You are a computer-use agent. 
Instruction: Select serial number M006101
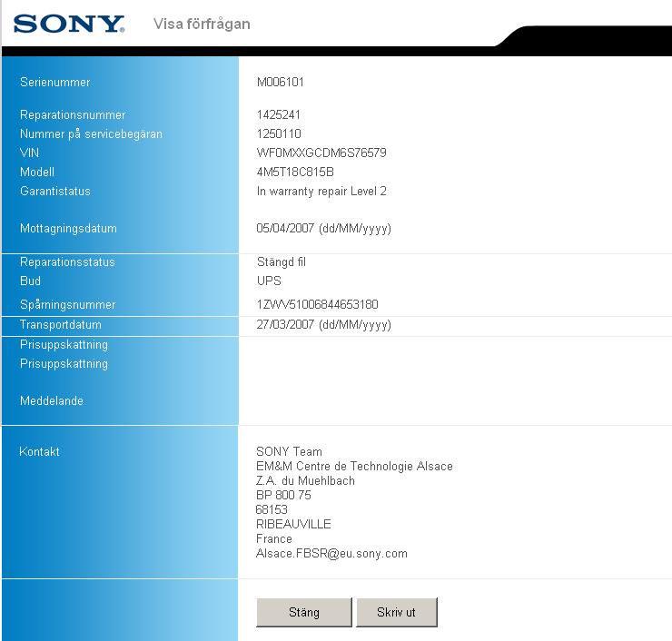(281, 82)
